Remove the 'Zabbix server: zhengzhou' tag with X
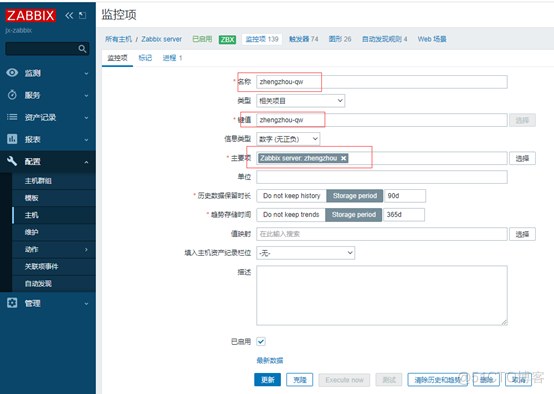554x394 pixels. [343, 158]
